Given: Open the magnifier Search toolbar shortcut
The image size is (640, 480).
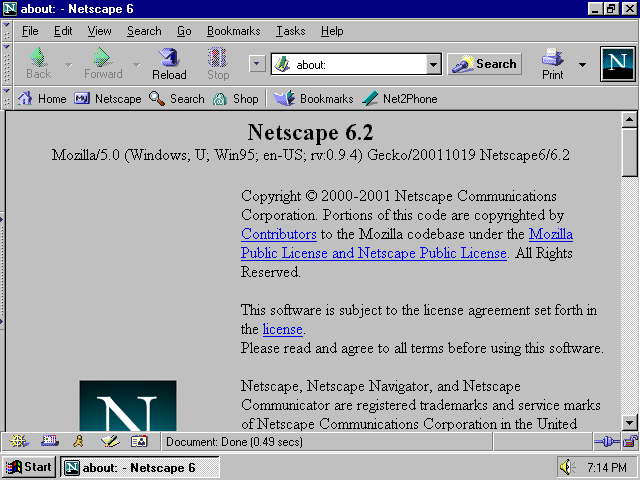Looking at the screenshot, I should pyautogui.click(x=176, y=99).
